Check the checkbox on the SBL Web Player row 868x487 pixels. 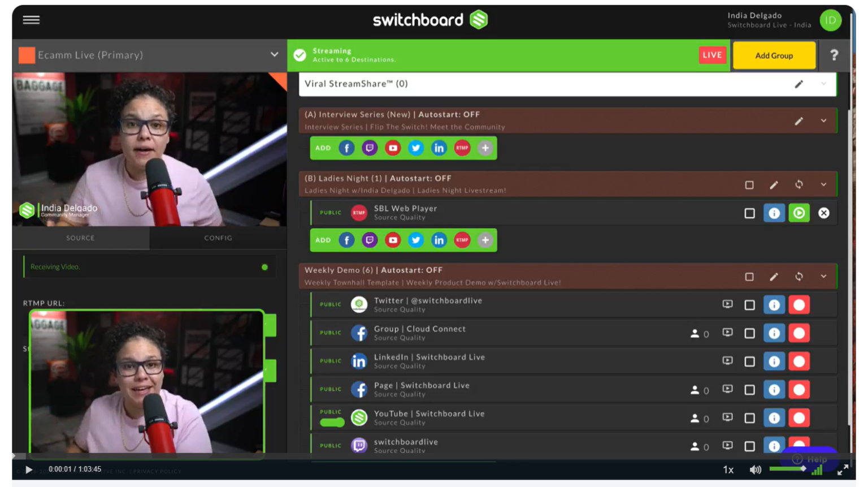click(x=750, y=213)
